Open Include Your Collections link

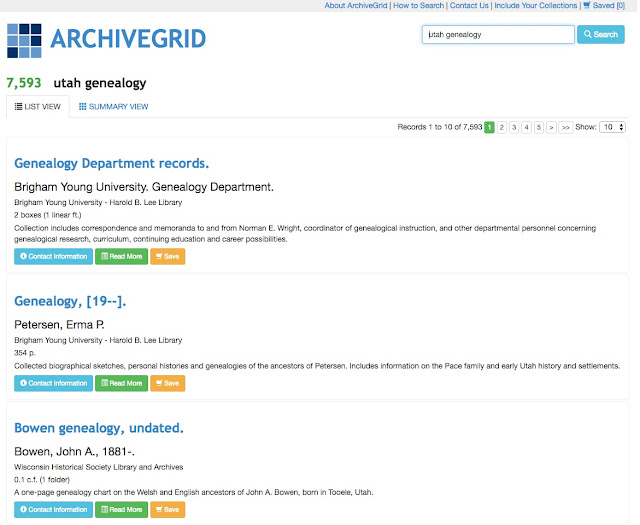point(536,5)
